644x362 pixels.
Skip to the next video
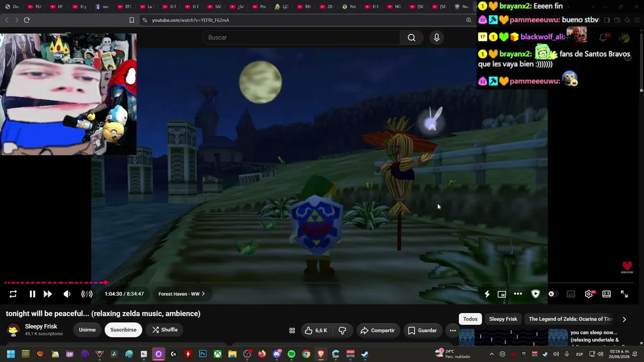[x=48, y=294]
